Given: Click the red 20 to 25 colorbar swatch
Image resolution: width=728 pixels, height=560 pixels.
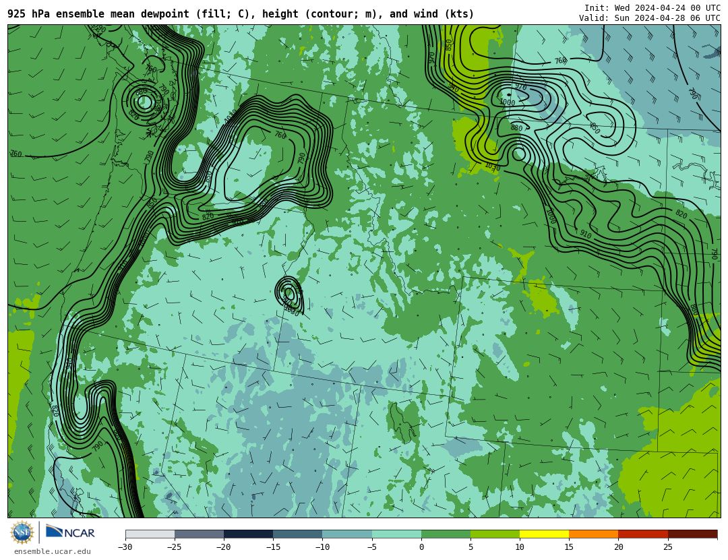Looking at the screenshot, I should point(643,534).
